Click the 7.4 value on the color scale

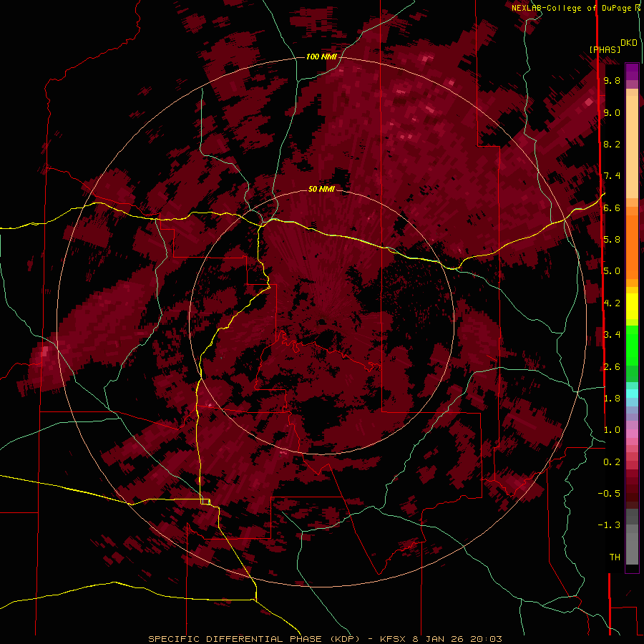(x=612, y=176)
